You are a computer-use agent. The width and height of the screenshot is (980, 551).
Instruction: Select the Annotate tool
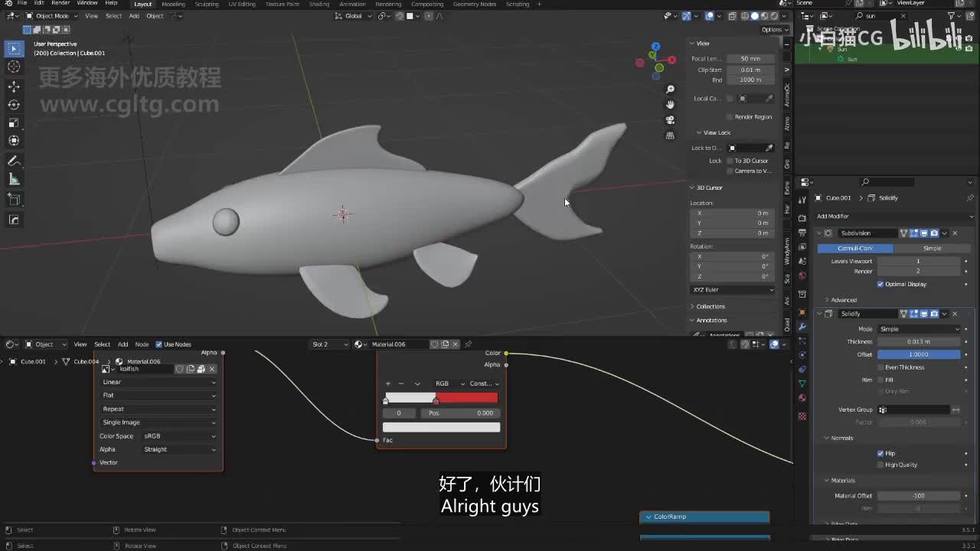[x=14, y=161]
